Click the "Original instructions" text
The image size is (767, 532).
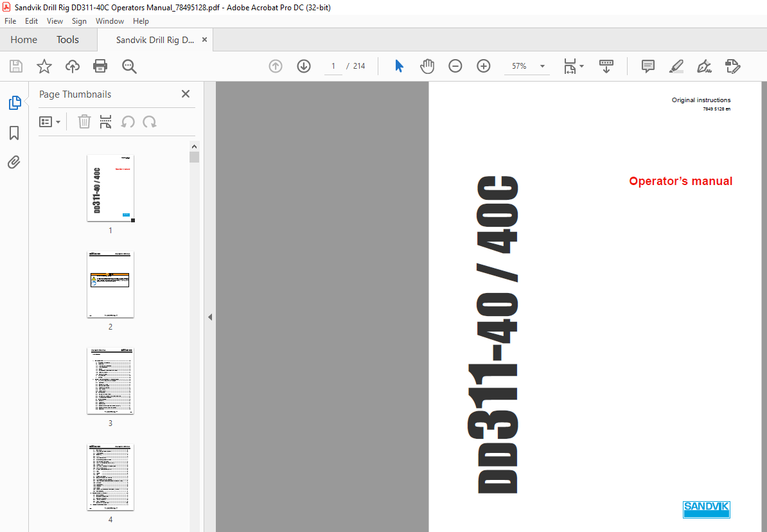tap(701, 100)
